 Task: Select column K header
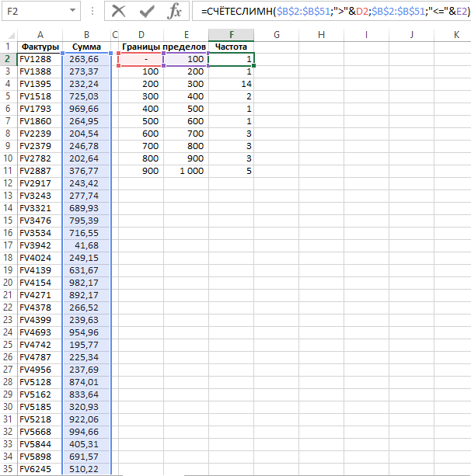(458, 35)
